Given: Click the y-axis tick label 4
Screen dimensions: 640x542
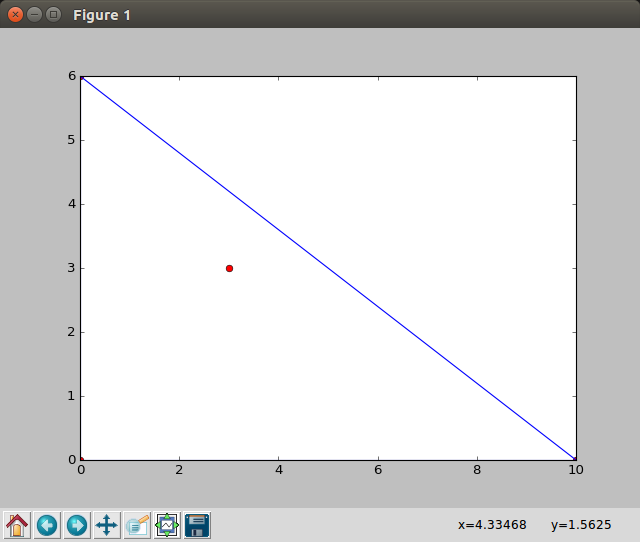Looking at the screenshot, I should click(72, 204).
